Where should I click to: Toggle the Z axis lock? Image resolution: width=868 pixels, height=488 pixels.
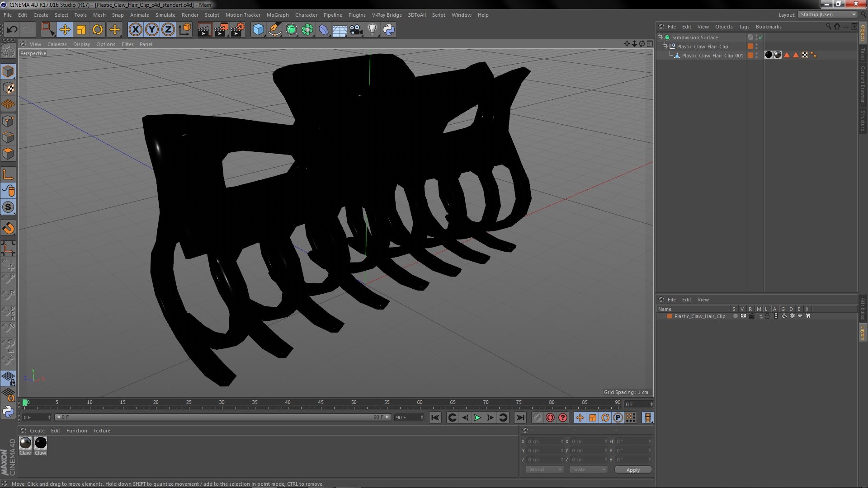click(x=168, y=30)
